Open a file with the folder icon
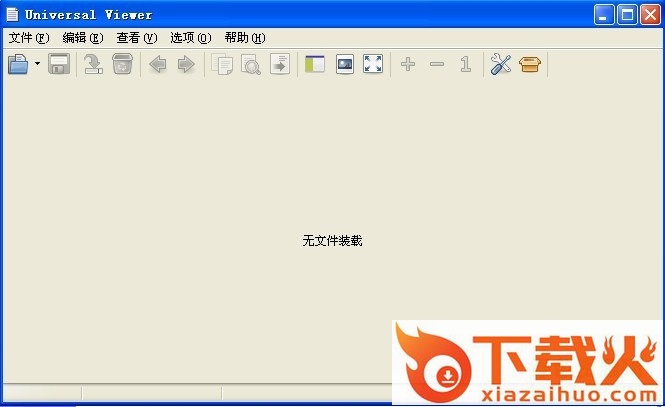The width and height of the screenshot is (665, 407). coord(18,64)
